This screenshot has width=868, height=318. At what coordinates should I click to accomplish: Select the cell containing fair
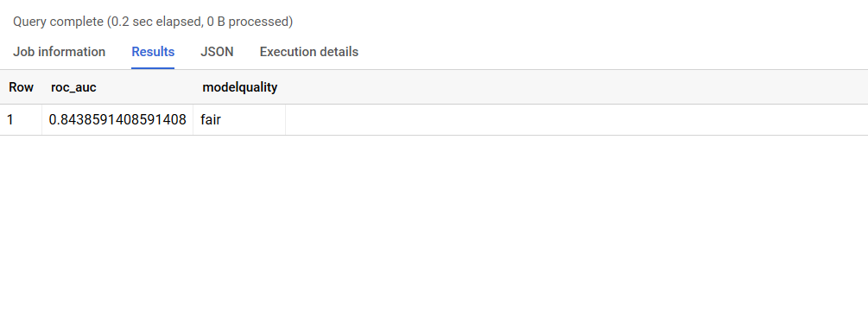[x=239, y=119]
